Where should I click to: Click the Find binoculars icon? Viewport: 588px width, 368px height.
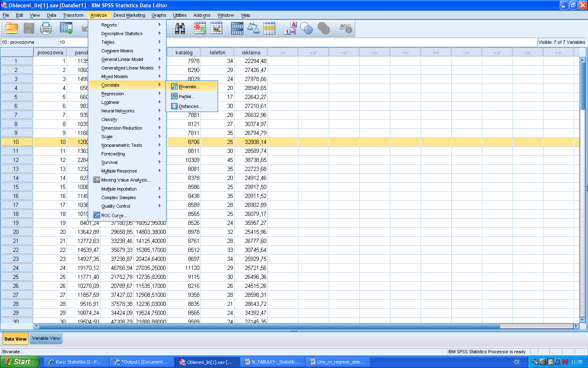click(180, 28)
